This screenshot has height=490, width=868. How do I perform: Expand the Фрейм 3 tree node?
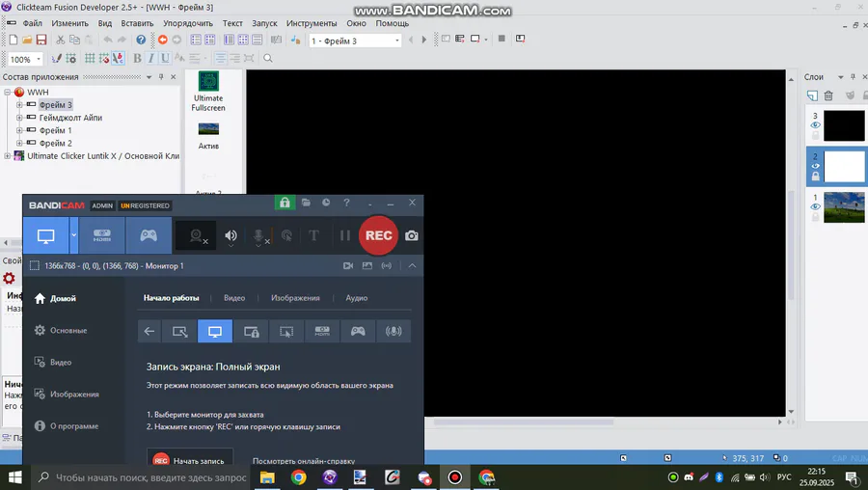coord(19,104)
